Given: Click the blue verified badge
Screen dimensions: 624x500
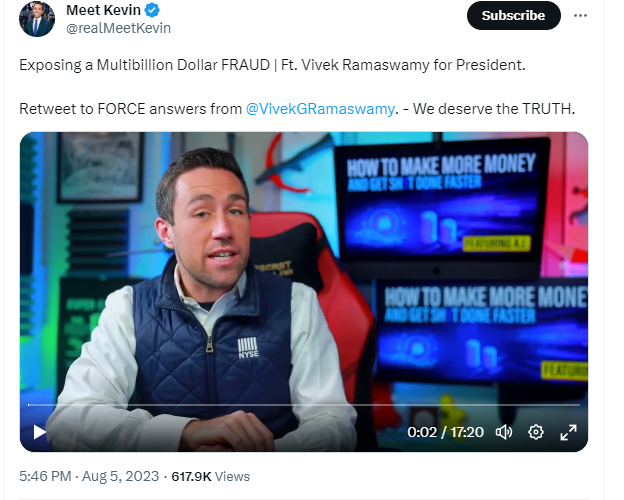Looking at the screenshot, I should [152, 10].
